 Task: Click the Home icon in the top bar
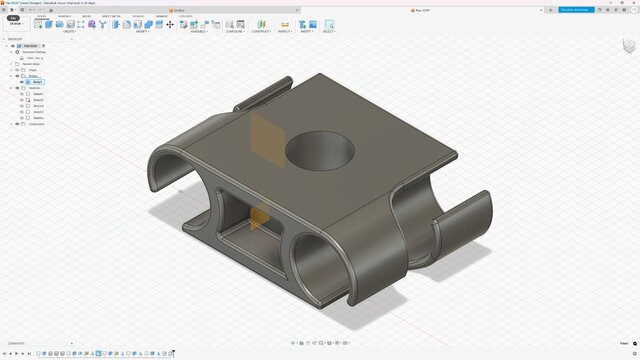51,10
